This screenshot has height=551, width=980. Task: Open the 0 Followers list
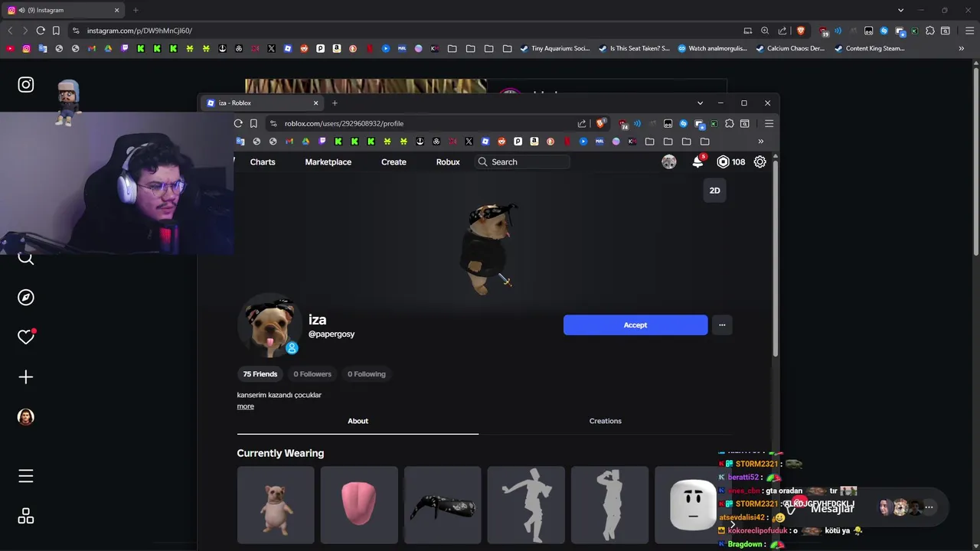(312, 374)
